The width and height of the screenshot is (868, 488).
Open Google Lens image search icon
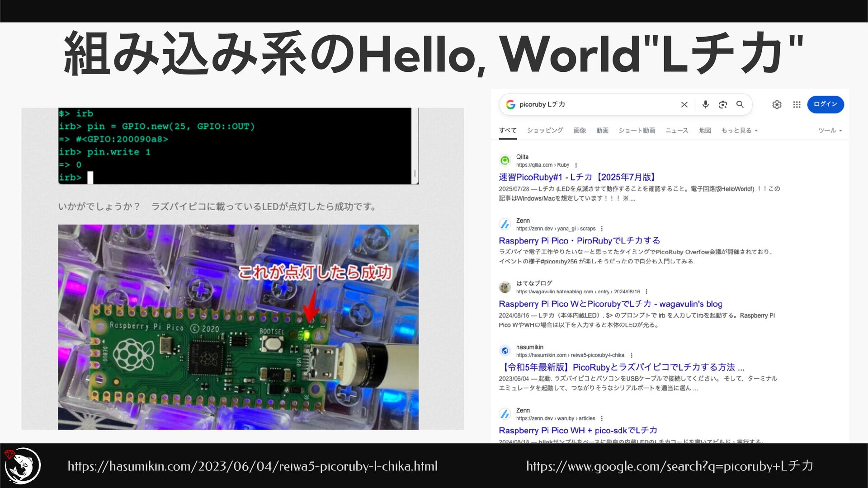click(723, 104)
